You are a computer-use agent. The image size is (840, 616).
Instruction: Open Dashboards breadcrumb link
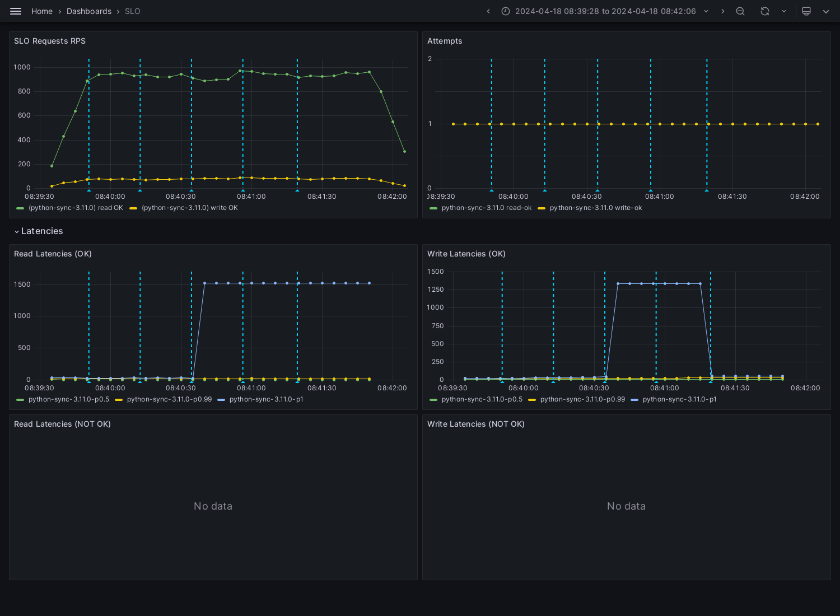coord(89,11)
